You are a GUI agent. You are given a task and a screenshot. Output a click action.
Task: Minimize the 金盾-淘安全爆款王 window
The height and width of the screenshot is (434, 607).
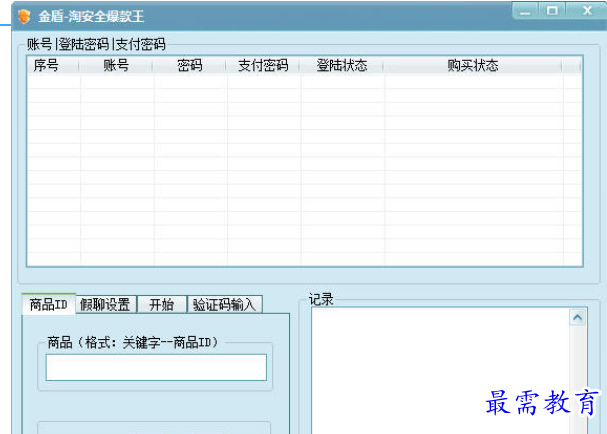pyautogui.click(x=525, y=11)
